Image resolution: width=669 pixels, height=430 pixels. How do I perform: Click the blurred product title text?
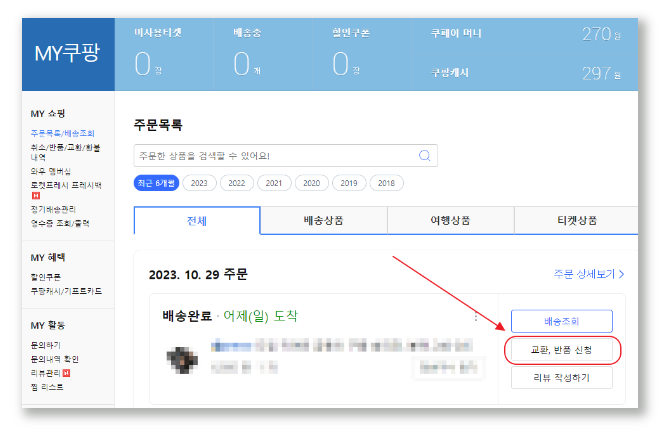point(342,345)
